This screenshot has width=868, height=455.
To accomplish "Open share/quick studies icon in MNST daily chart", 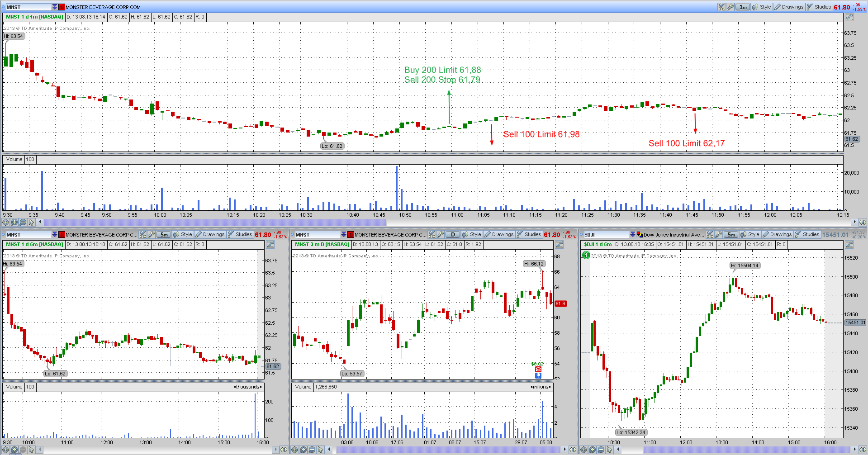I will pyautogui.click(x=432, y=235).
